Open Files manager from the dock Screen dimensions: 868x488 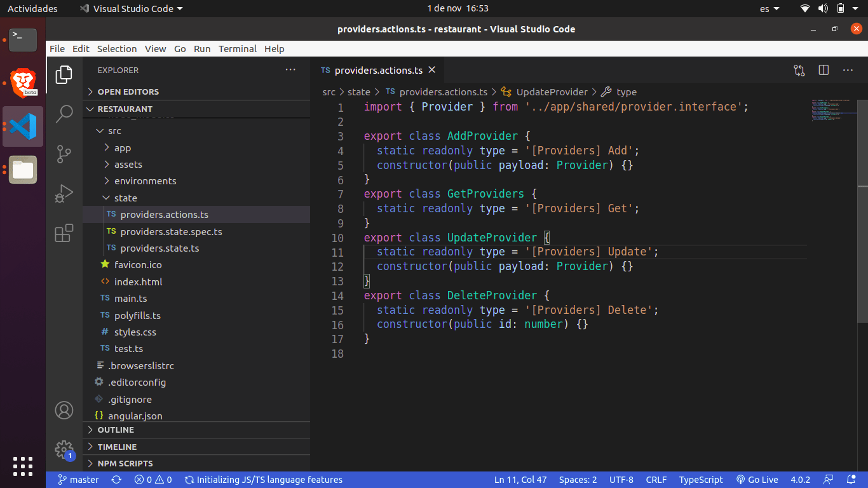(23, 170)
